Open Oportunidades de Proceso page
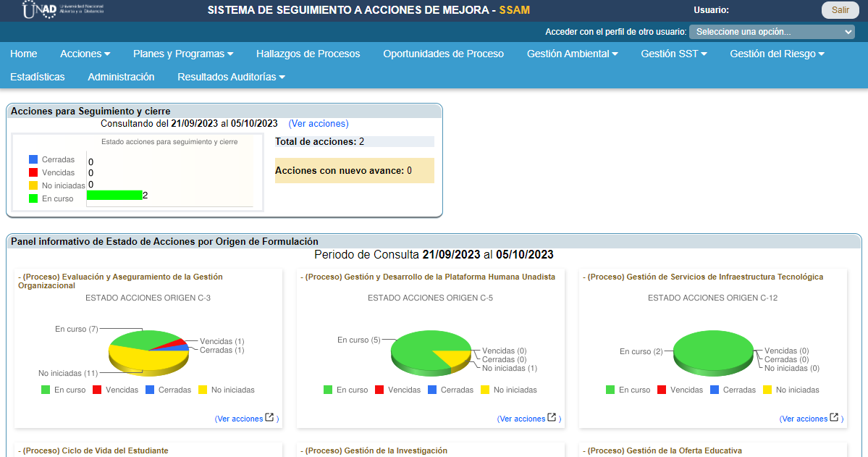This screenshot has height=457, width=868. tap(443, 54)
